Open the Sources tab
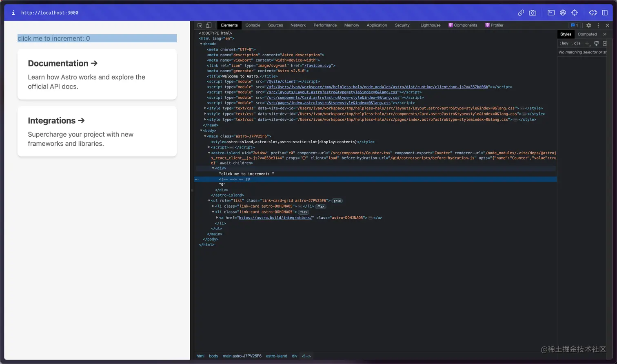This screenshot has height=364, width=617. click(275, 25)
